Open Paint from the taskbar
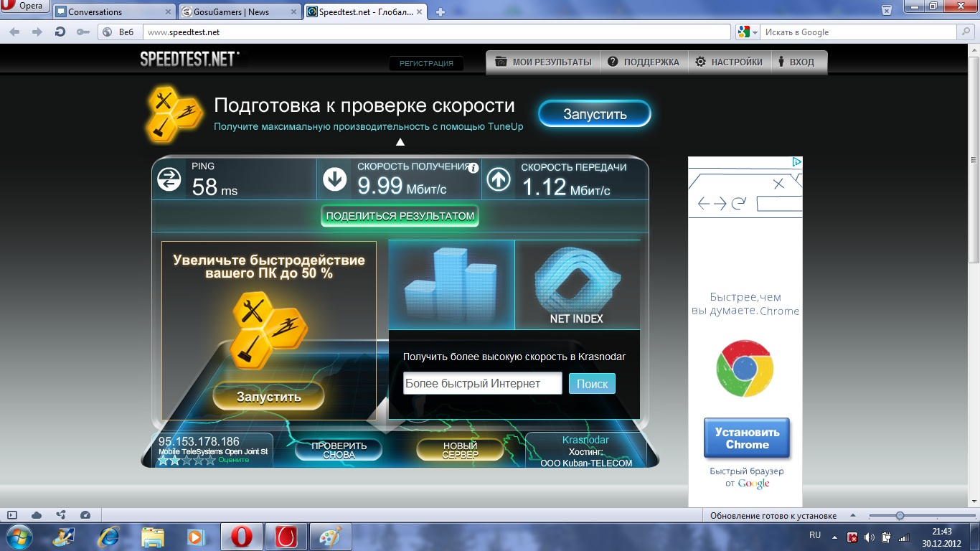The image size is (980, 551). pyautogui.click(x=330, y=537)
